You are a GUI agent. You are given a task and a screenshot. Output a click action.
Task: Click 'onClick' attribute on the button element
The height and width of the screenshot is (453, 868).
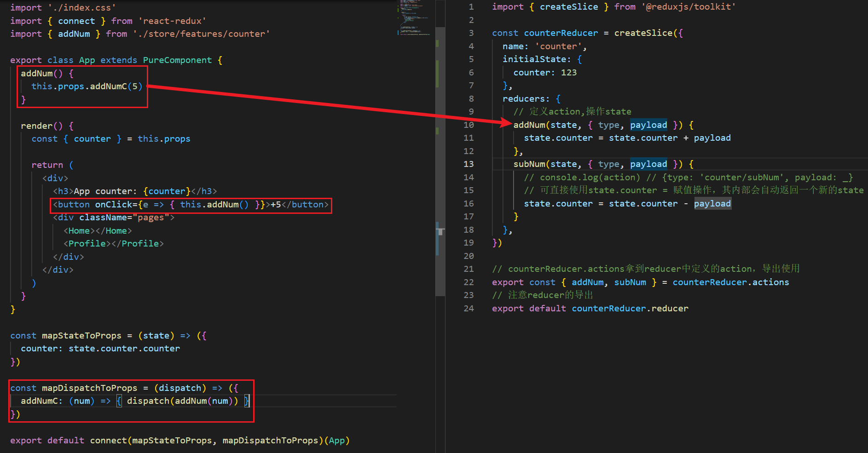coord(114,205)
